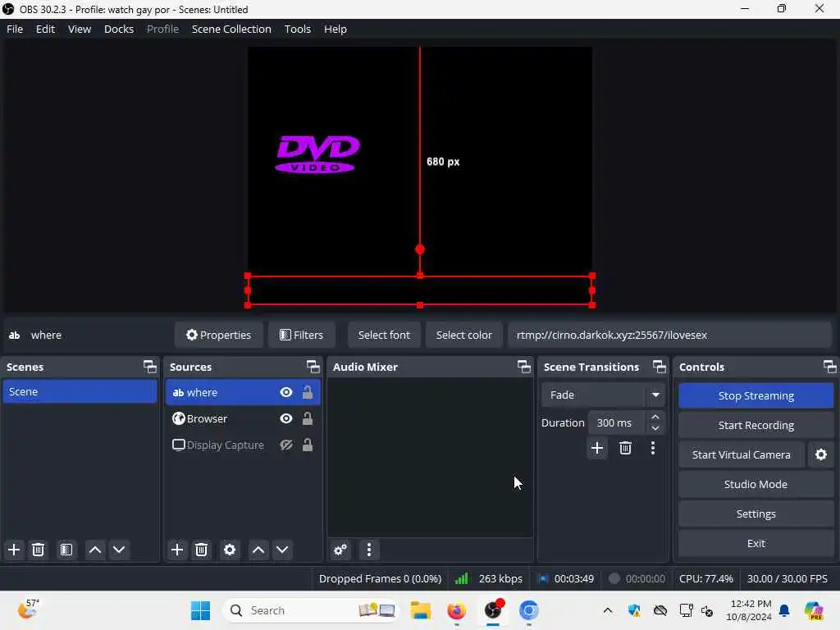Click Stop Streaming button
This screenshot has width=840, height=630.
point(756,396)
